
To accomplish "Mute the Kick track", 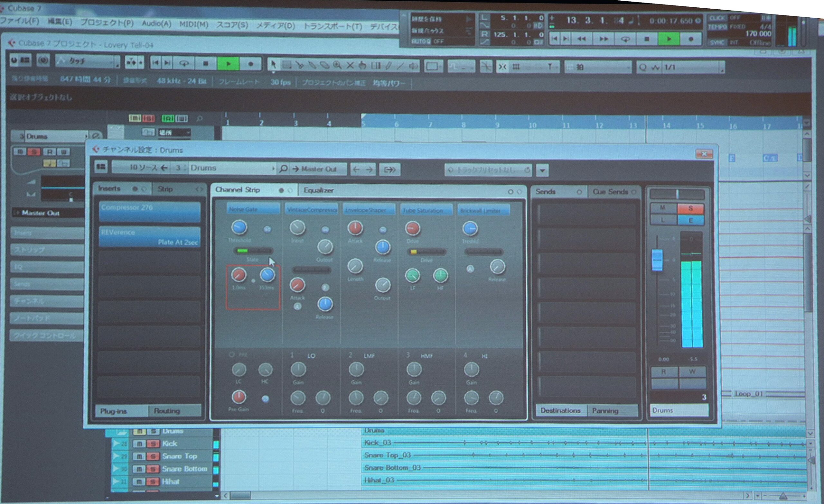I will tap(139, 444).
